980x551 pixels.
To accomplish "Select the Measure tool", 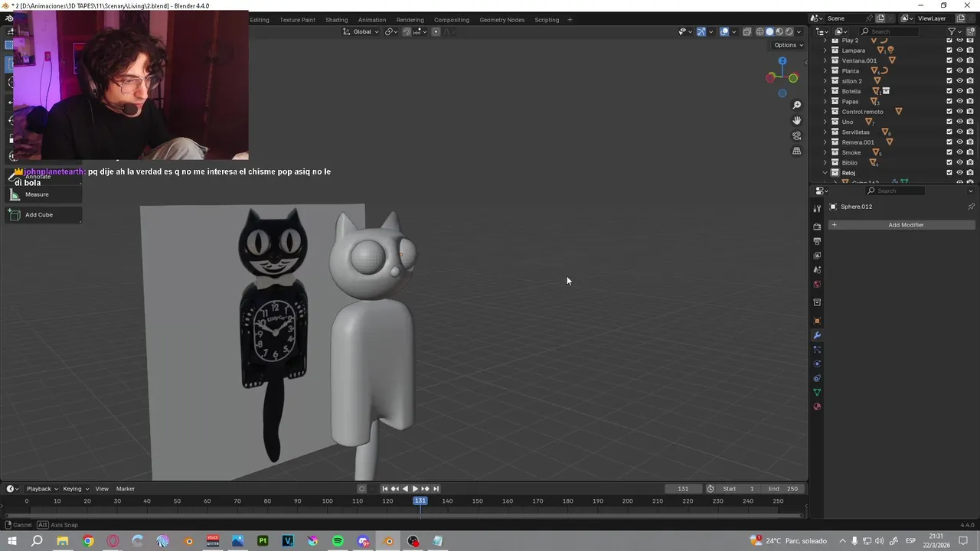I will coord(43,194).
